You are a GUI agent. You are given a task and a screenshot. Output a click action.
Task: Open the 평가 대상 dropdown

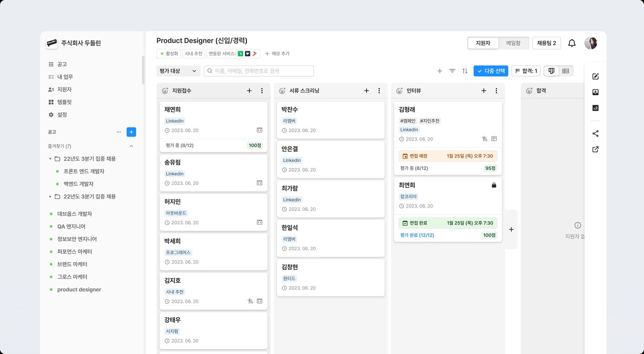tap(178, 71)
